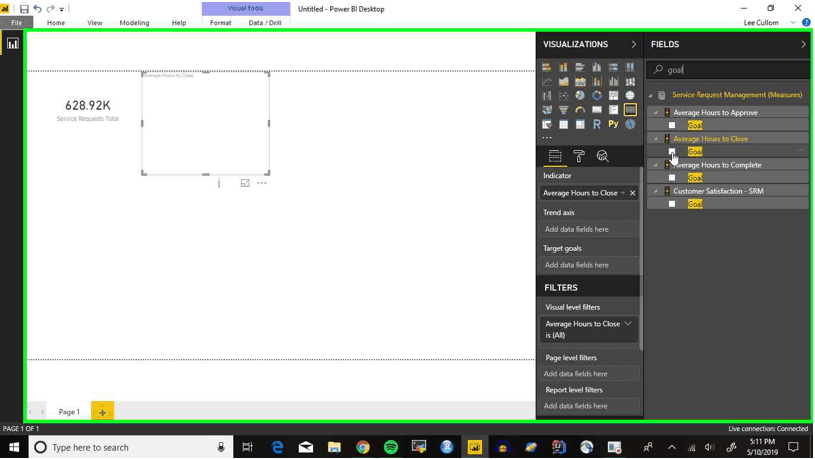Select the Line chart visual
This screenshot has width=815, height=459.
point(547,82)
